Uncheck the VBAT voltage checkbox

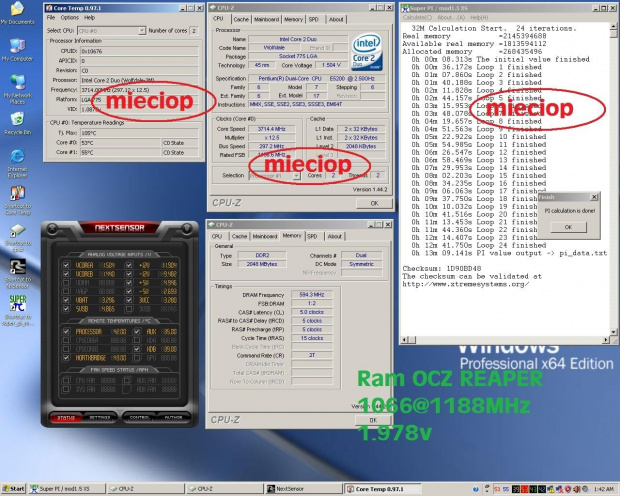click(x=66, y=300)
